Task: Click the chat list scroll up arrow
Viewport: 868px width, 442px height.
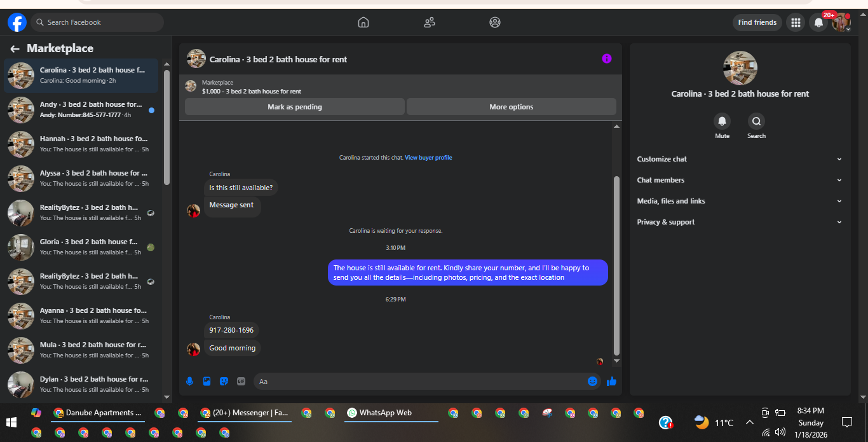Action: (x=167, y=64)
